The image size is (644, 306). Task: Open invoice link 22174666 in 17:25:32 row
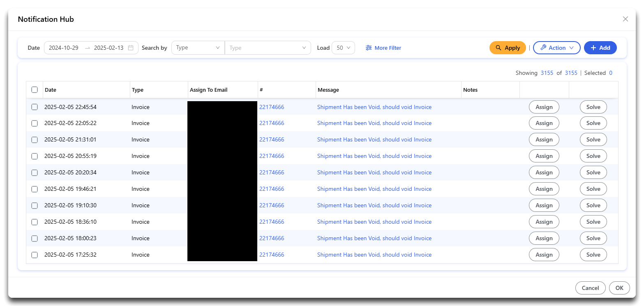272,255
